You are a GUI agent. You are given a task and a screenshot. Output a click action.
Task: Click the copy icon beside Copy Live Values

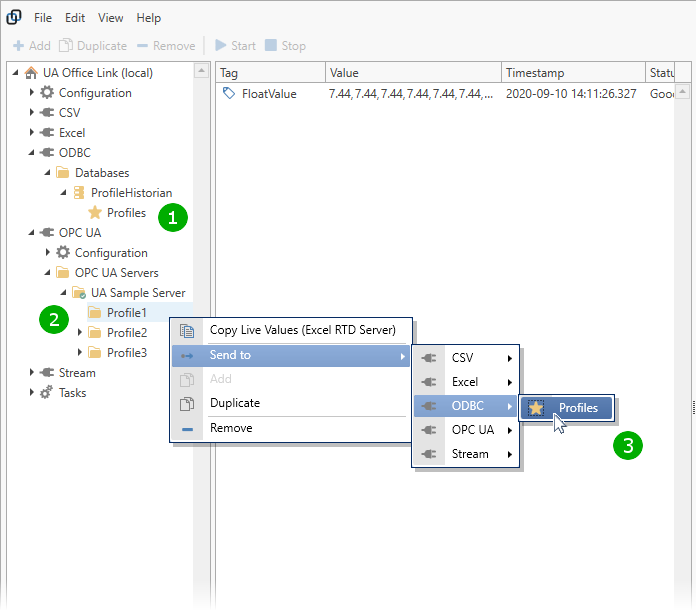[187, 331]
